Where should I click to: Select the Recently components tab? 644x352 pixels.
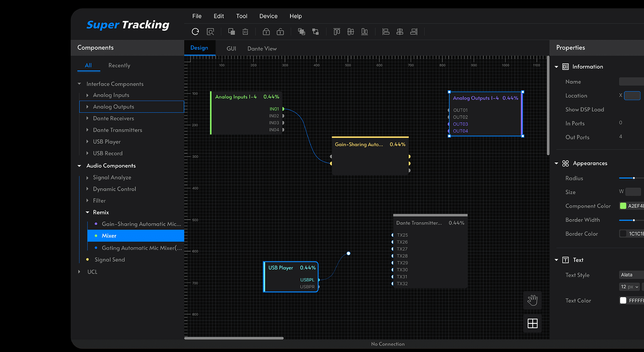click(119, 65)
